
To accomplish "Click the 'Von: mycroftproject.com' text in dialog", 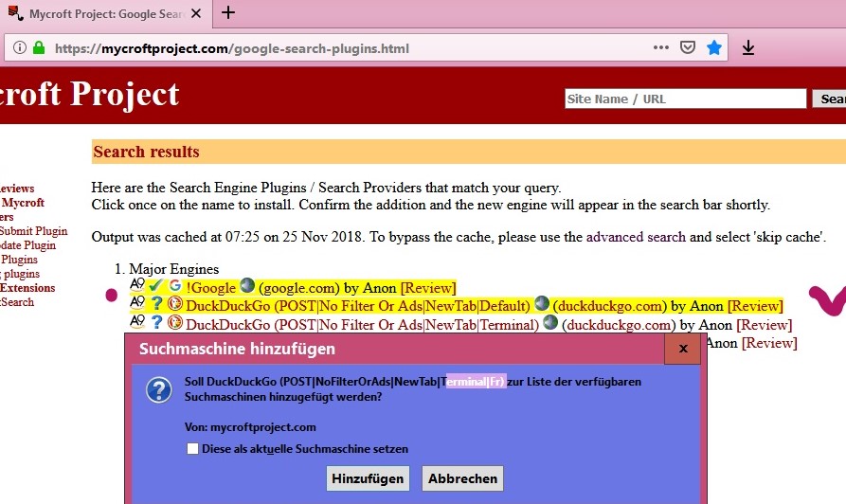I will (250, 427).
